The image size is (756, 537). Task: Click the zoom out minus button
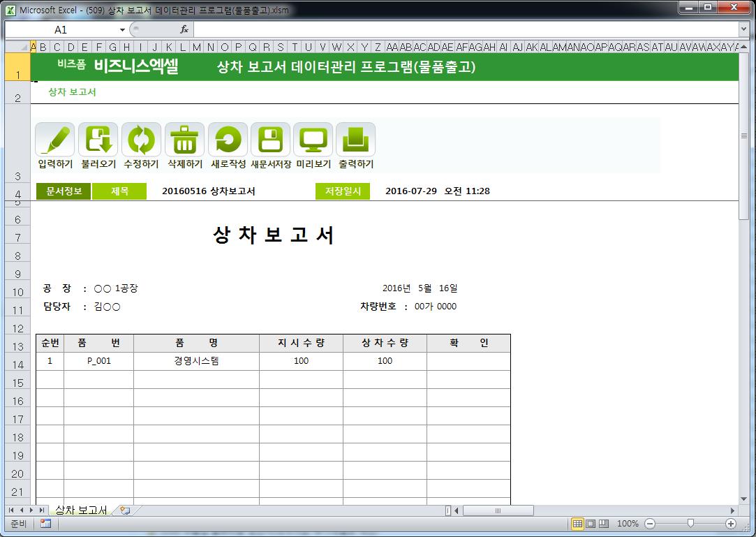pyautogui.click(x=650, y=524)
